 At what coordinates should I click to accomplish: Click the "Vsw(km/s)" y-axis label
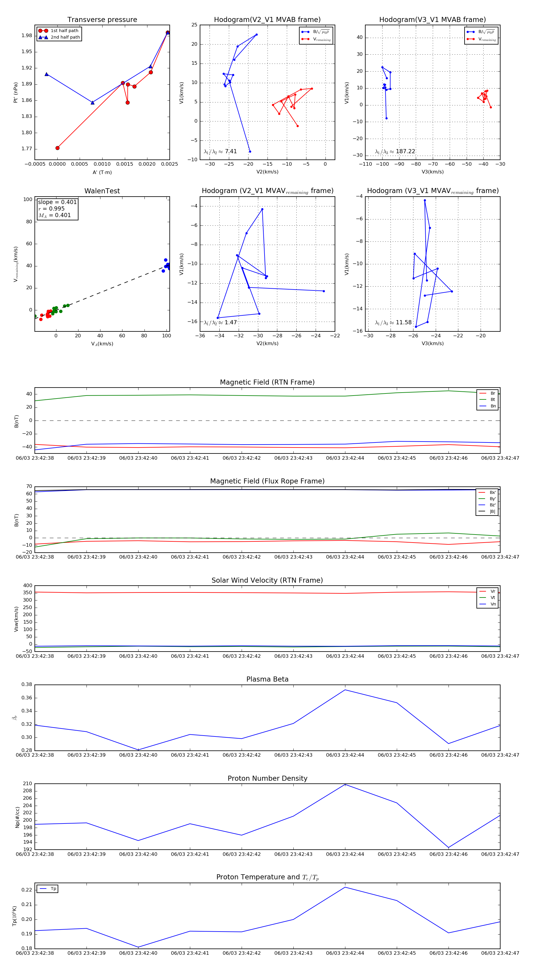pos(16,619)
